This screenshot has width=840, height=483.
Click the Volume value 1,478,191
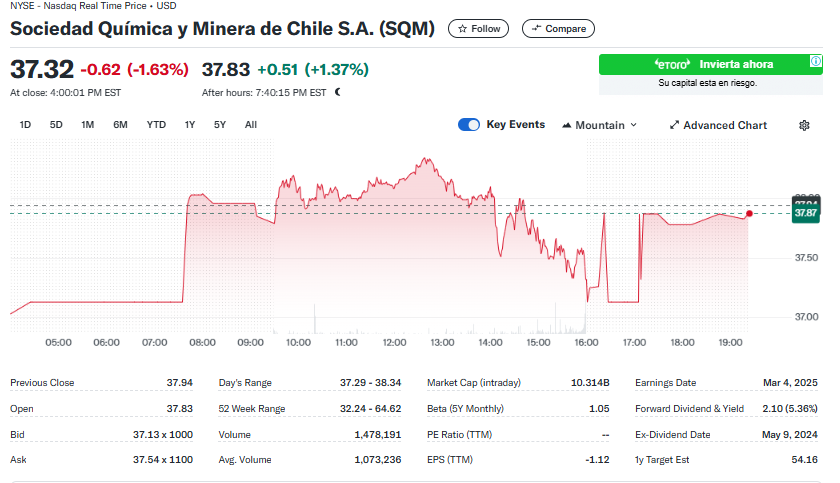[378, 434]
